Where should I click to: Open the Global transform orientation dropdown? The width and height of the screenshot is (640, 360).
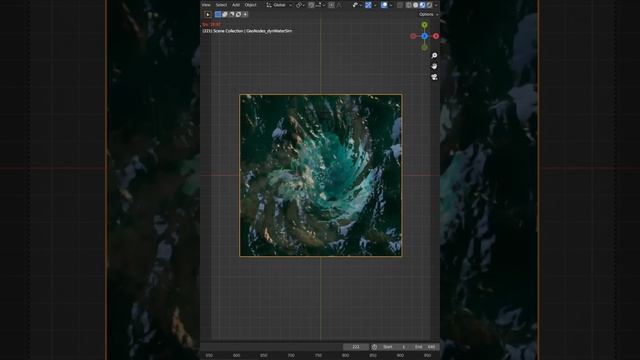(x=279, y=5)
